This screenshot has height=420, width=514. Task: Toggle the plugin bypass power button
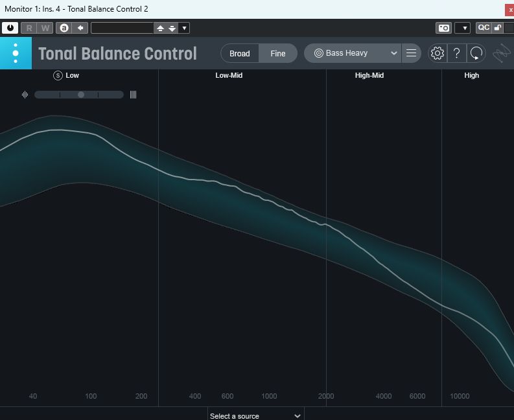[10, 28]
